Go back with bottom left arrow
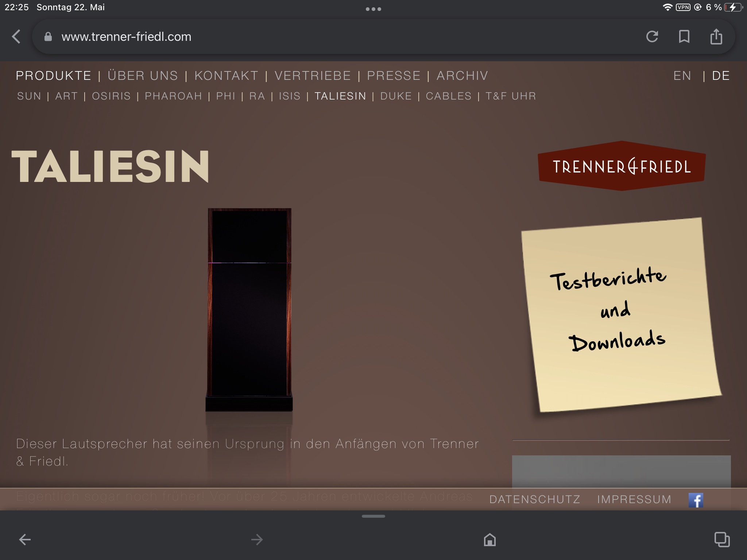This screenshot has width=747, height=560. (25, 540)
